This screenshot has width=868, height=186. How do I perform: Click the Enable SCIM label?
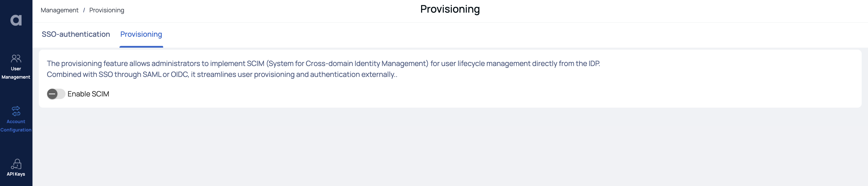[88, 94]
